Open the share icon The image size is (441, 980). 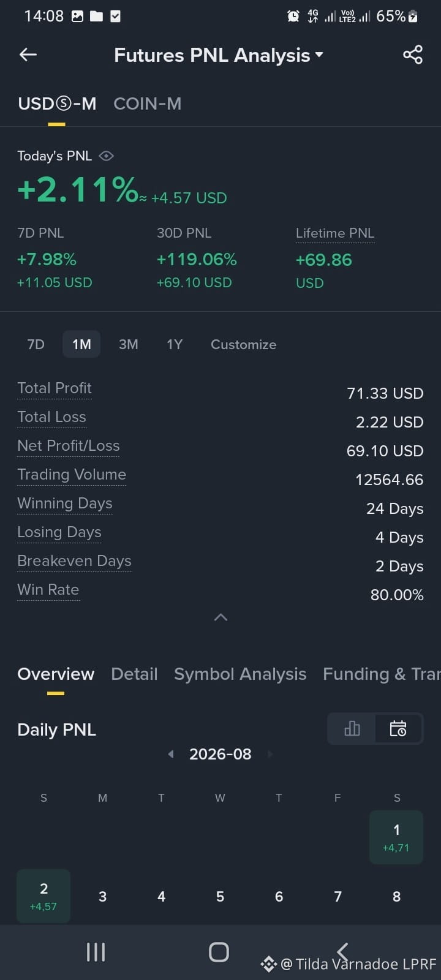(413, 55)
